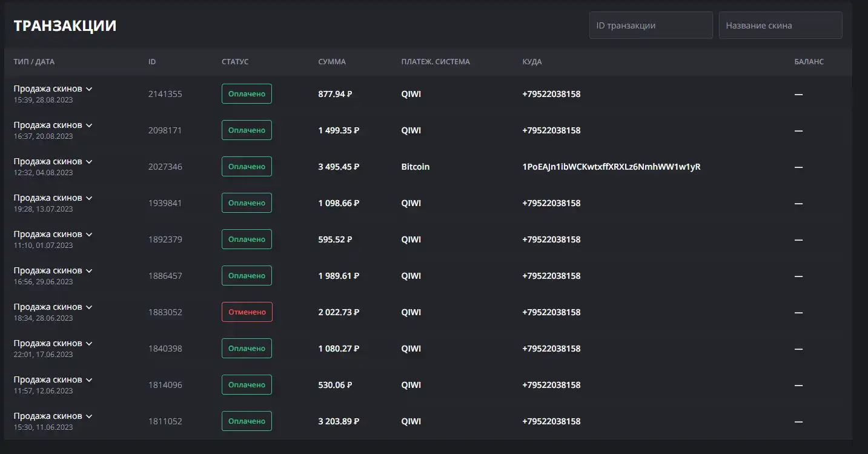Click the Оплачено status for ID 2098171
Image resolution: width=868 pixels, height=454 pixels.
tap(247, 130)
